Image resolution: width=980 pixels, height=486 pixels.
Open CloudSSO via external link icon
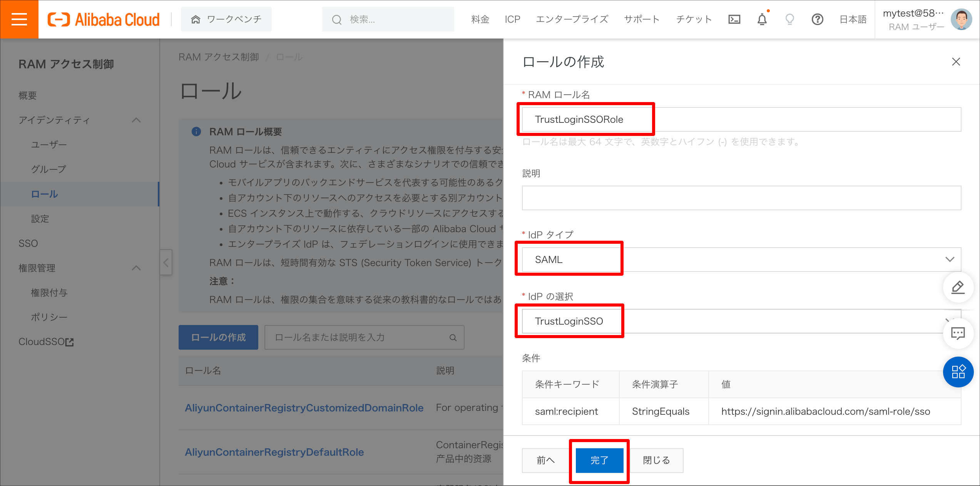69,342
